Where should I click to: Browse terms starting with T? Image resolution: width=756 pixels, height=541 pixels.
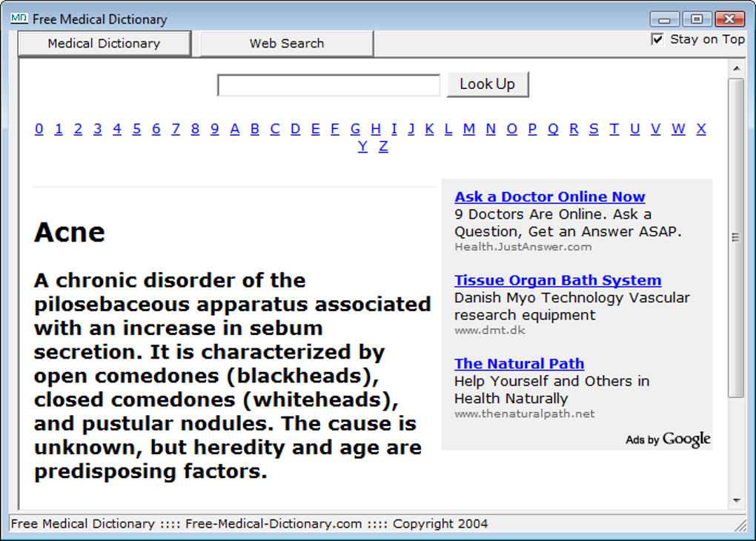pos(614,129)
